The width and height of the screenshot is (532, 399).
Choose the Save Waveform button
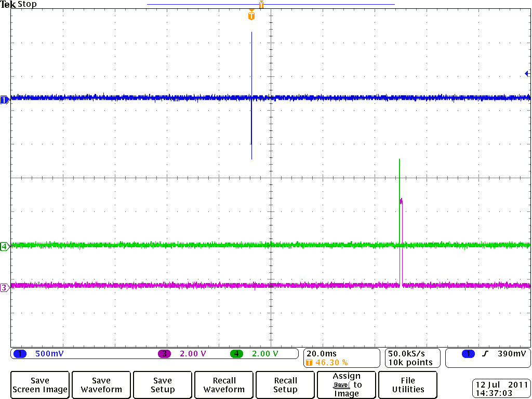tap(101, 385)
